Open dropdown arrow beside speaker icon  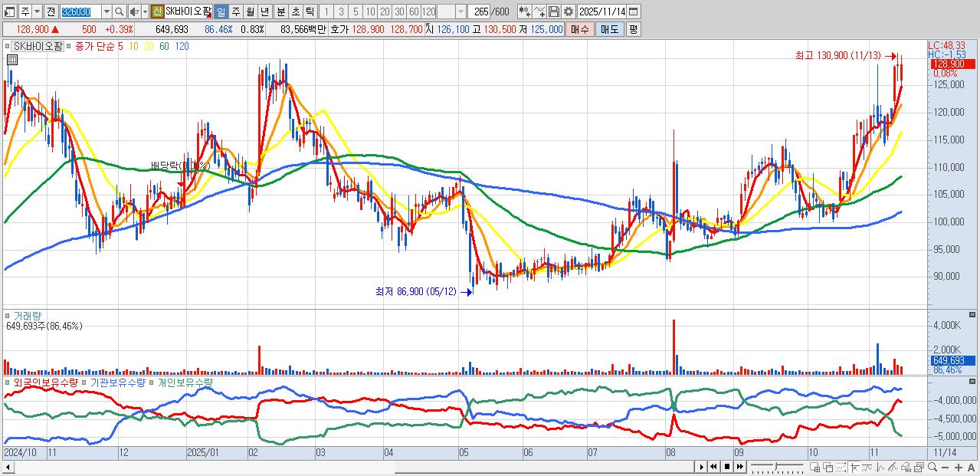[145, 12]
